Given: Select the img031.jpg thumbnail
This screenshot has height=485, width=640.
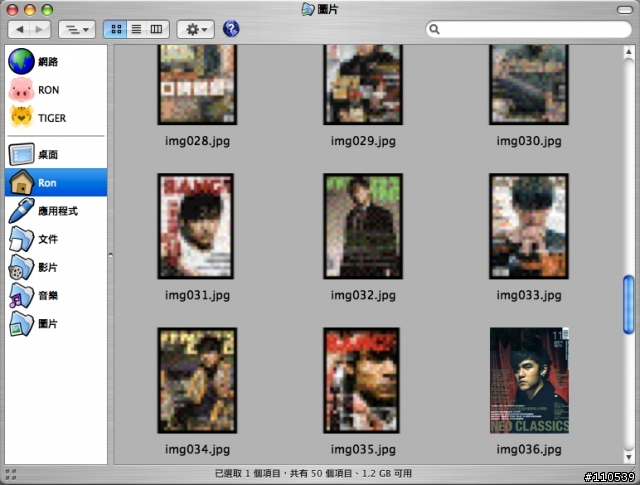Looking at the screenshot, I should [x=196, y=226].
